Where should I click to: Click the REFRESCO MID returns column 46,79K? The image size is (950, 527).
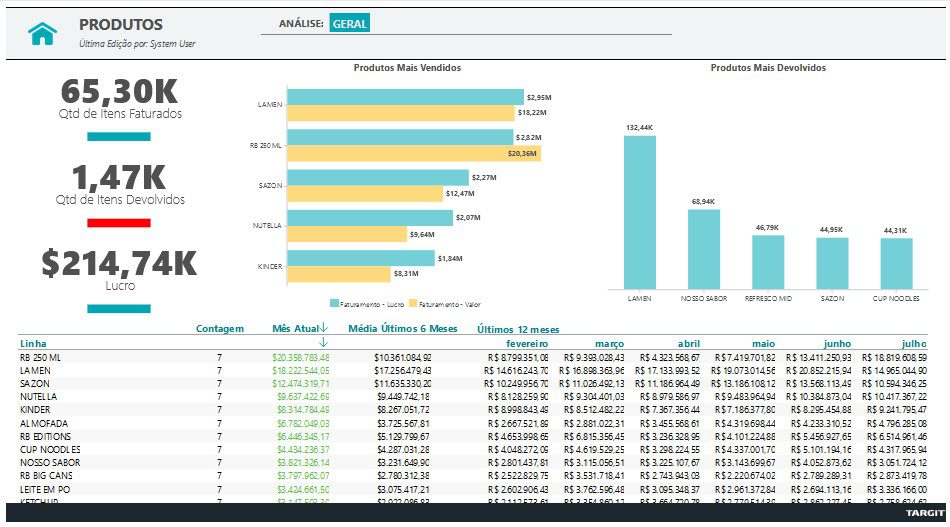point(768,262)
